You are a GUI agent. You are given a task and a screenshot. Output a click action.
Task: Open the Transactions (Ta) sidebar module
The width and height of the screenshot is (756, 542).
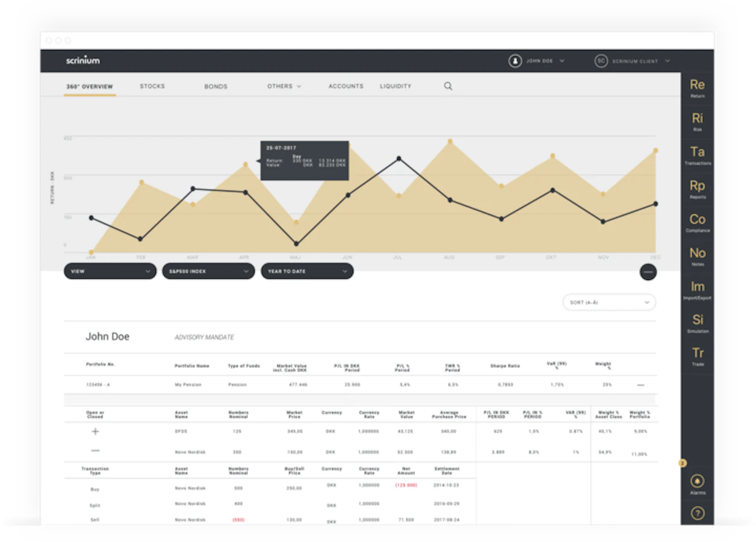tap(697, 156)
